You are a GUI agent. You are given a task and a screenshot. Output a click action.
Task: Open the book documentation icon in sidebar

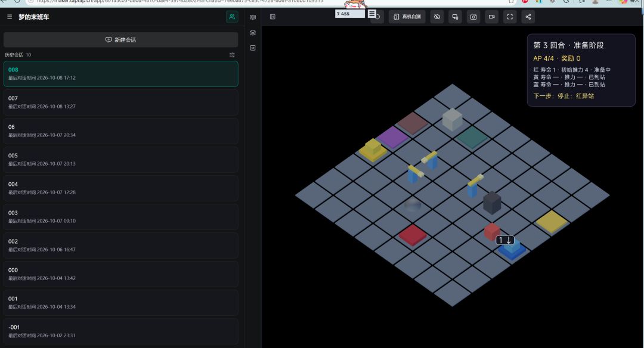click(x=253, y=17)
